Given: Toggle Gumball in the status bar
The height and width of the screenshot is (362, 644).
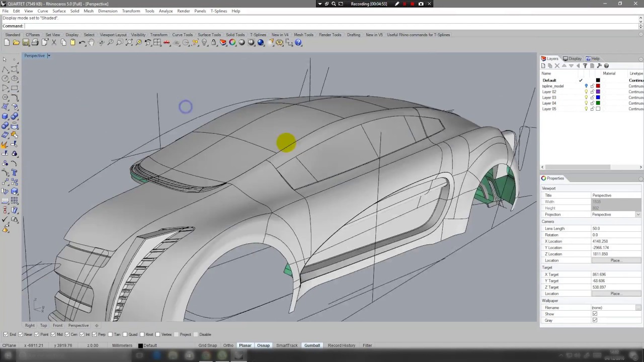Looking at the screenshot, I should coord(311,345).
